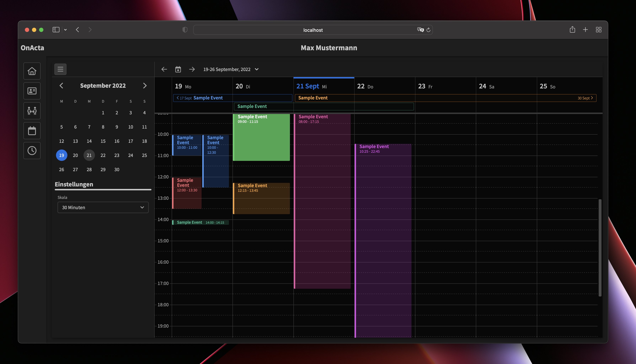Open the people group sidebar icon
Screen dimensions: 636x364
click(32, 111)
